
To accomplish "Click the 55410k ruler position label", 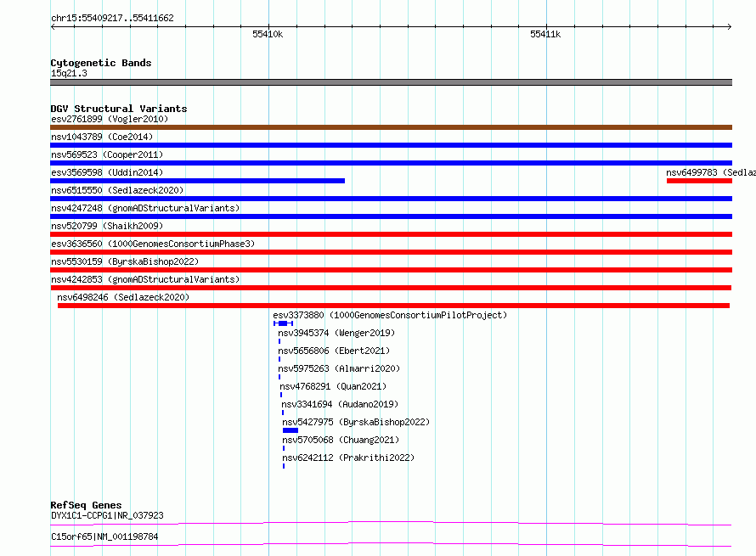I will pyautogui.click(x=268, y=34).
